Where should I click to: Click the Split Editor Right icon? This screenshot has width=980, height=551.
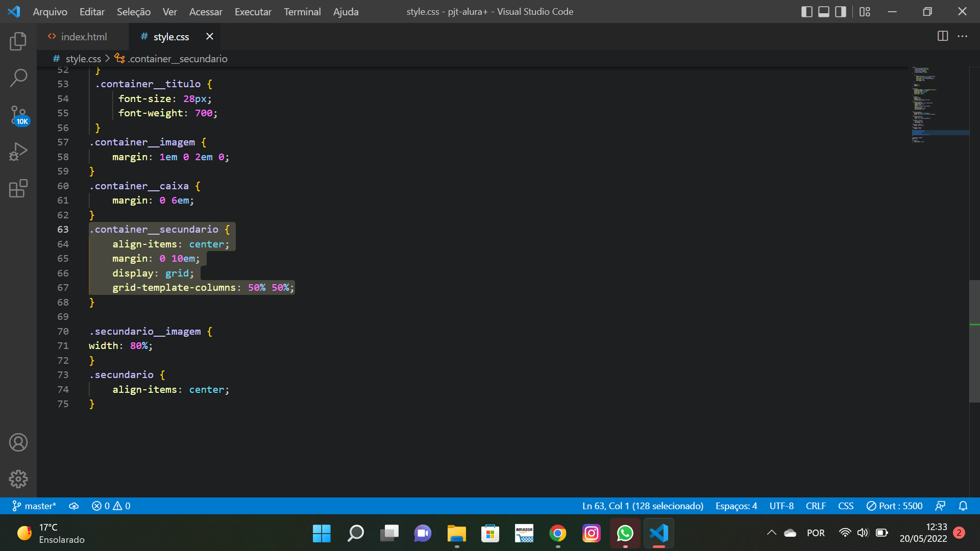pyautogui.click(x=943, y=36)
